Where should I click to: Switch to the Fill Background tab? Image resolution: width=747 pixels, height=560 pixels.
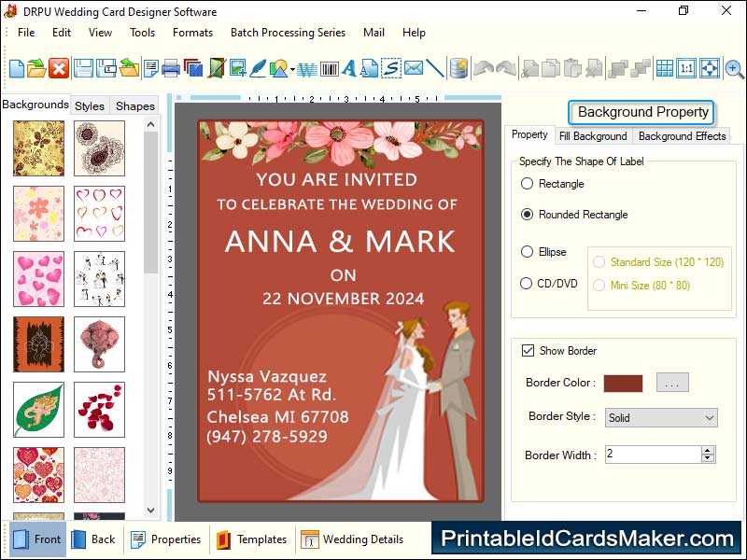pyautogui.click(x=593, y=136)
